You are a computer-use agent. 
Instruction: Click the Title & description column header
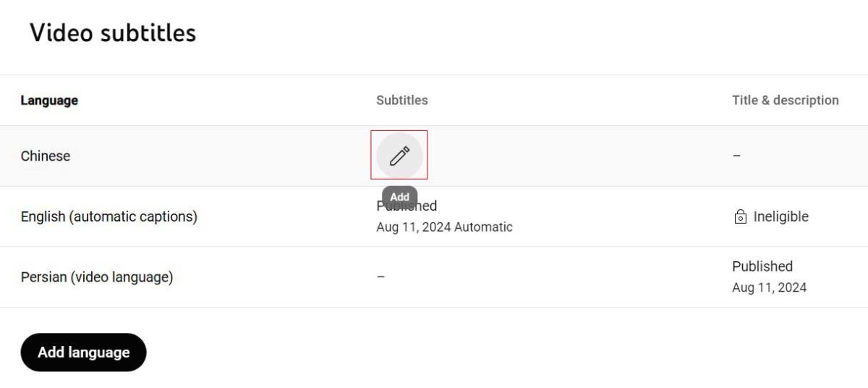click(x=786, y=101)
